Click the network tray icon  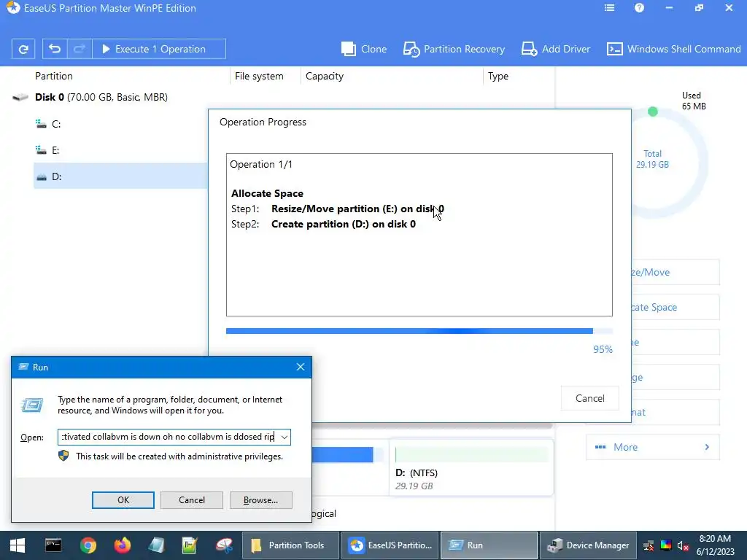tap(649, 545)
